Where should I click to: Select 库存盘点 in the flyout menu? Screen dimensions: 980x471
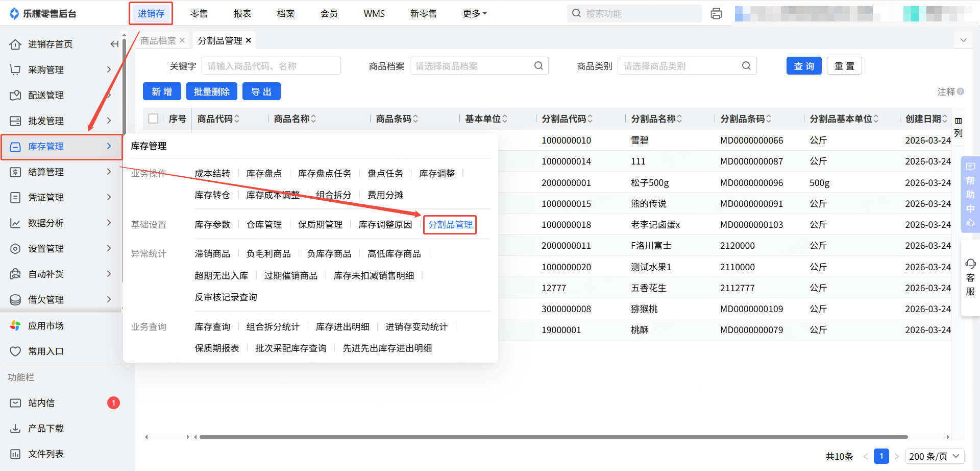pyautogui.click(x=264, y=174)
